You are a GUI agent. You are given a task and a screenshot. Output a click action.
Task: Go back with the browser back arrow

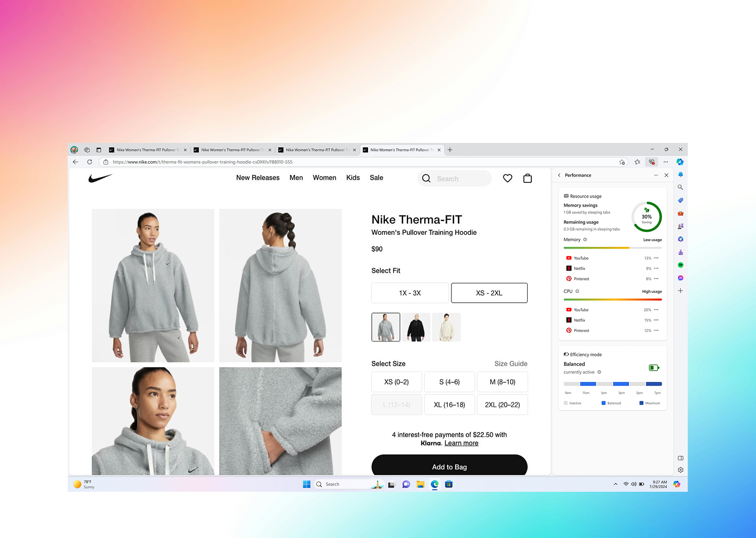(x=76, y=162)
